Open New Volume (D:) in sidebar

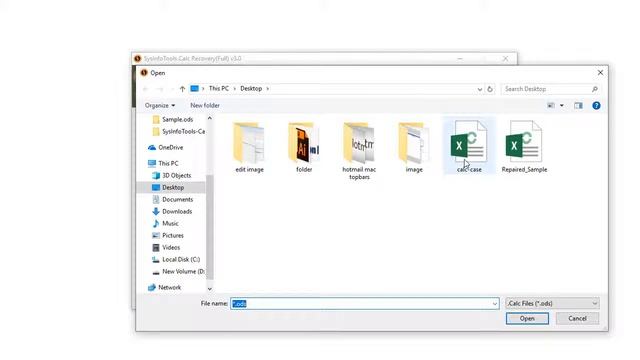[179, 271]
